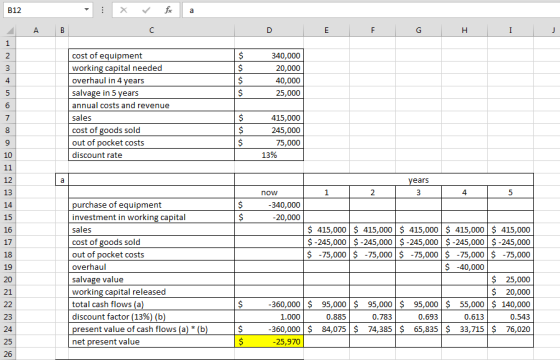The height and width of the screenshot is (360, 560).
Task: Click the 415,000 value in row 7
Action: point(269,118)
